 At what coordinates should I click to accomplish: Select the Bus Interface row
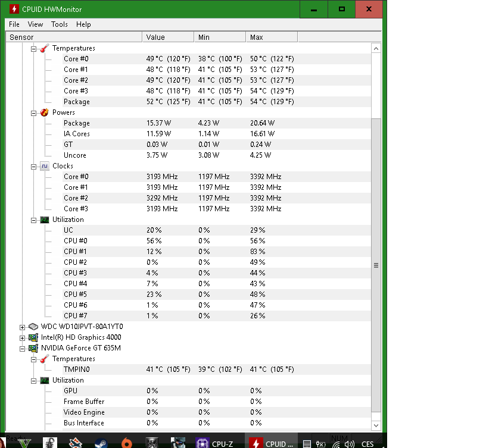[216, 423]
